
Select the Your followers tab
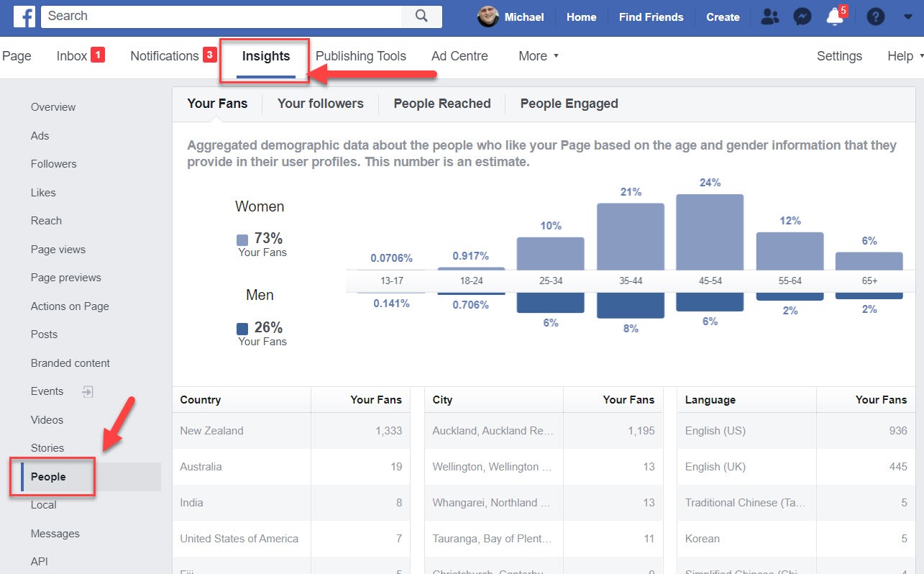[320, 104]
